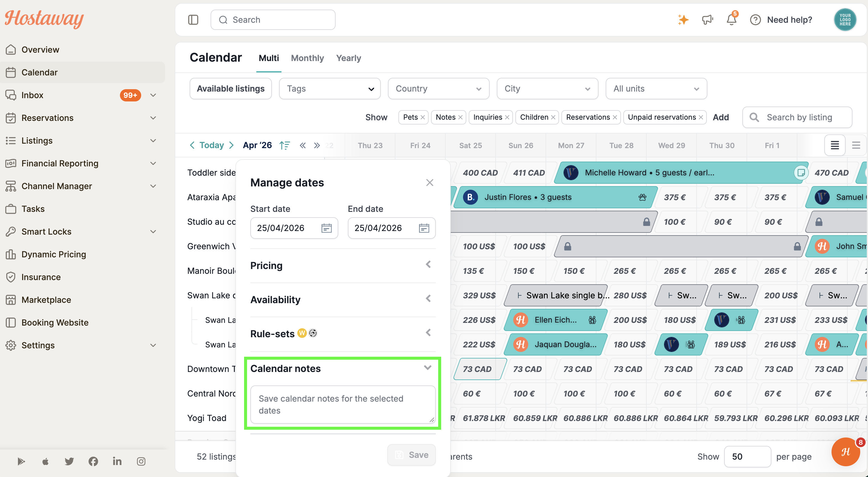The image size is (868, 477).
Task: Toggle the sidebar collapse icon
Action: (x=193, y=20)
